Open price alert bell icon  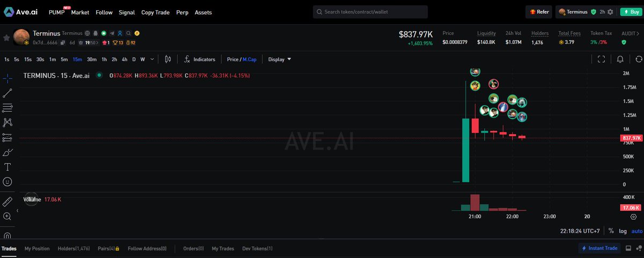click(x=620, y=60)
